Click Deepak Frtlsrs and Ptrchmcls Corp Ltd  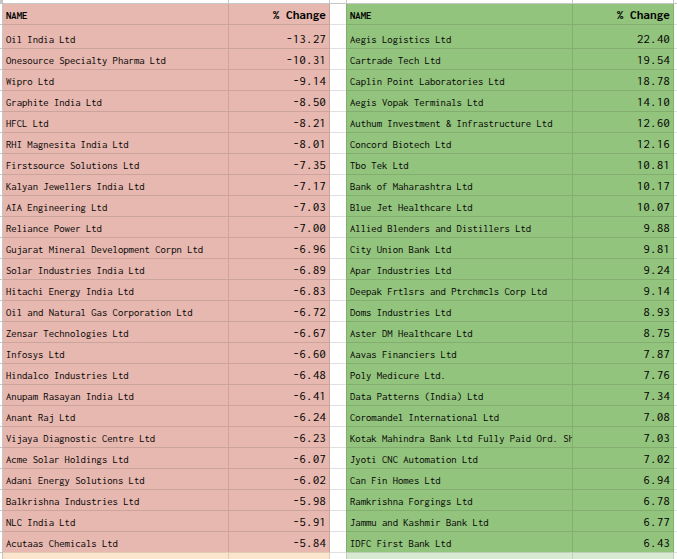pos(459,292)
